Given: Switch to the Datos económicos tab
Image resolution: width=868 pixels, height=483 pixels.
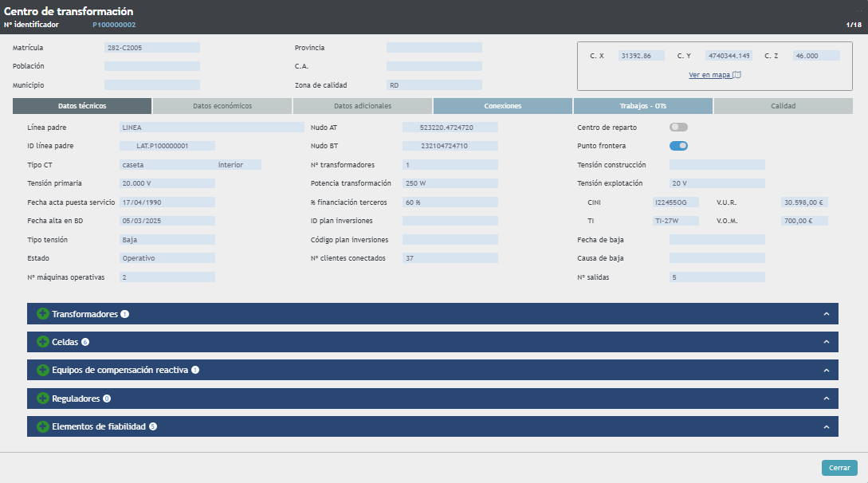Looking at the screenshot, I should pyautogui.click(x=222, y=106).
